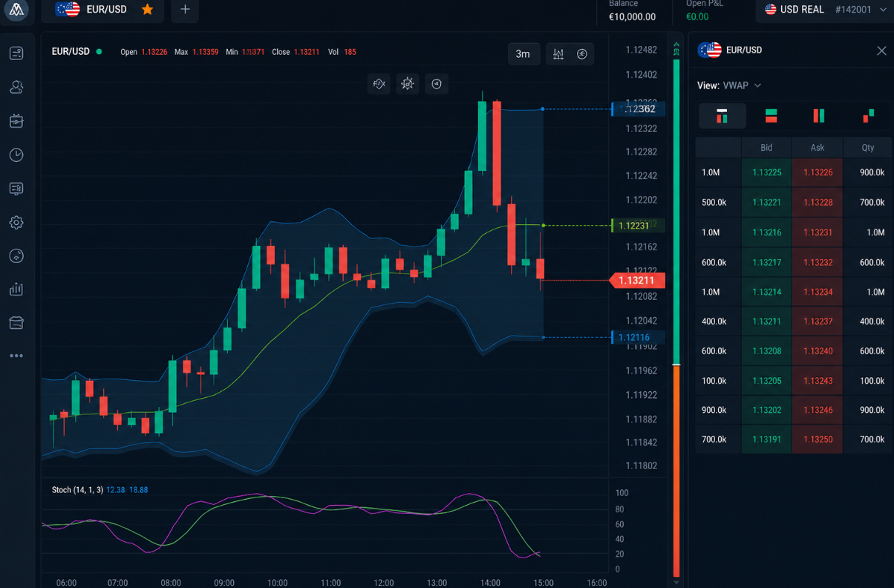Screen dimensions: 894x588
Task: Click the upper band label 1.12362
Action: [636, 109]
